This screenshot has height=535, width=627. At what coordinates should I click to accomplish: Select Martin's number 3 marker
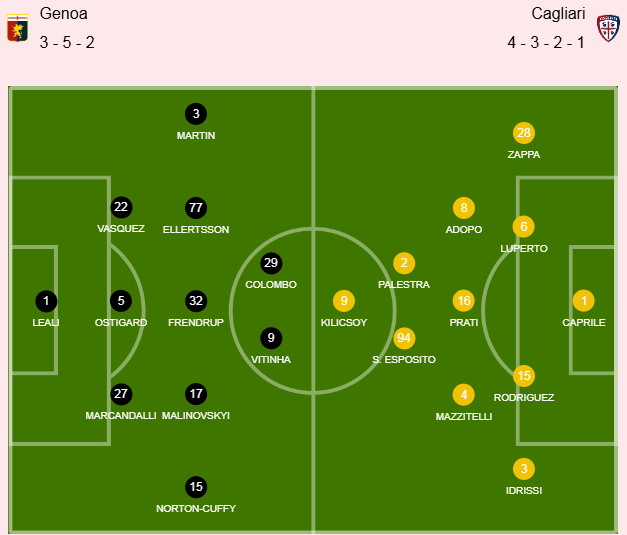196,114
